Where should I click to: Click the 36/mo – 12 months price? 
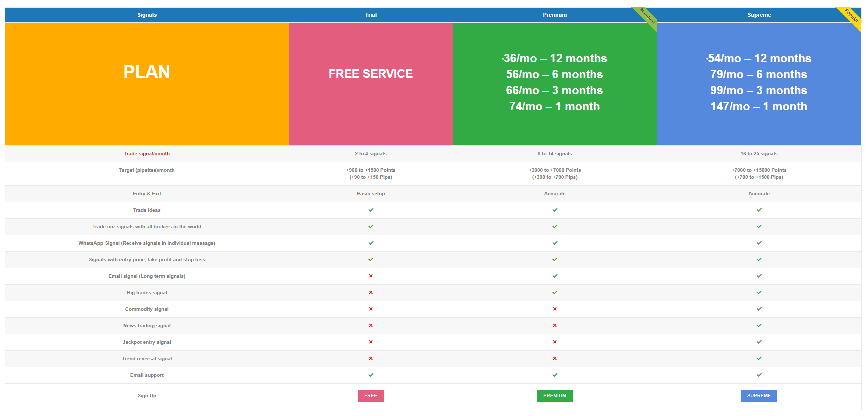coord(555,59)
